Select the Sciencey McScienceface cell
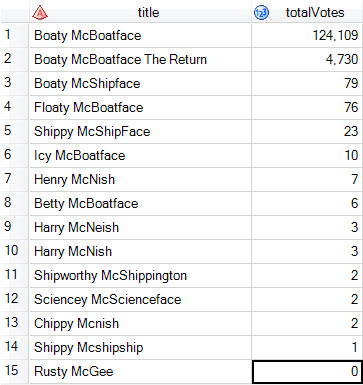Screen dimensions: 363x385 click(140, 299)
